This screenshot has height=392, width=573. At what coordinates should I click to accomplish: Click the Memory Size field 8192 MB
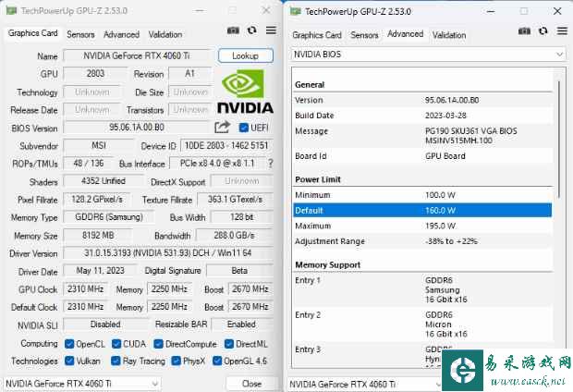(98, 235)
